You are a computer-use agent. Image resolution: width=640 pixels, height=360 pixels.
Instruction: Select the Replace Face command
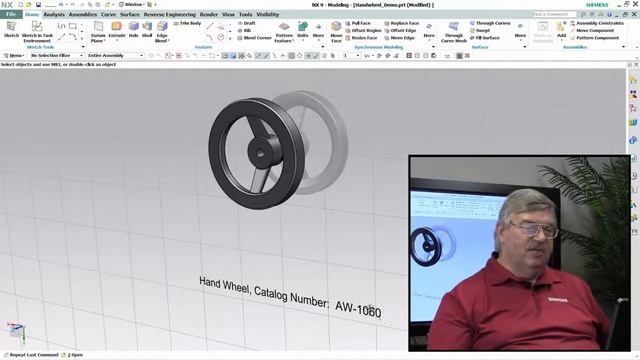(402, 23)
